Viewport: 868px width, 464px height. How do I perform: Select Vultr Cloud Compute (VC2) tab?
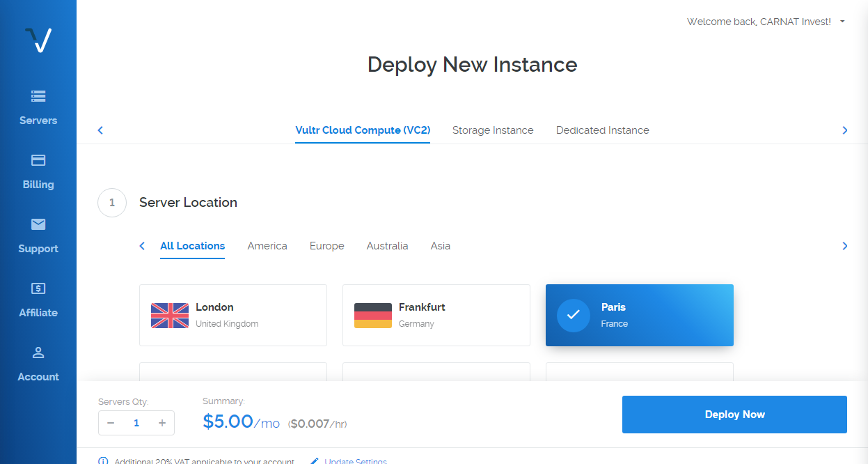(x=363, y=130)
